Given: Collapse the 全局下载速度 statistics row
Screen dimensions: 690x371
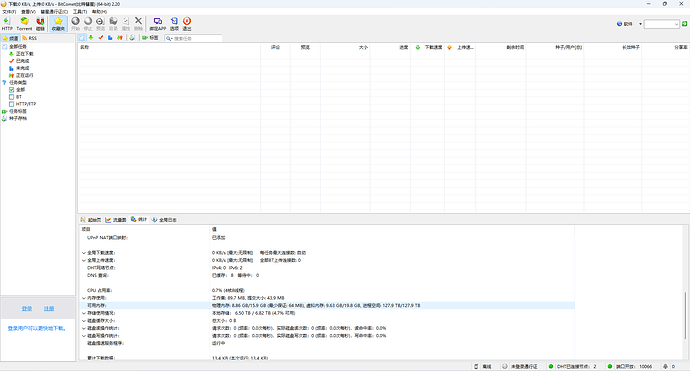Looking at the screenshot, I should pos(84,253).
